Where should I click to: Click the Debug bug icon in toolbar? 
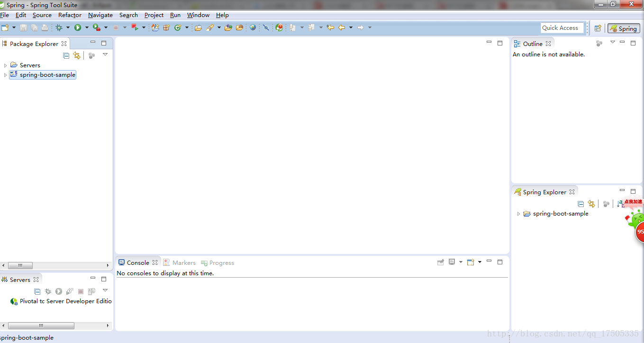(59, 27)
